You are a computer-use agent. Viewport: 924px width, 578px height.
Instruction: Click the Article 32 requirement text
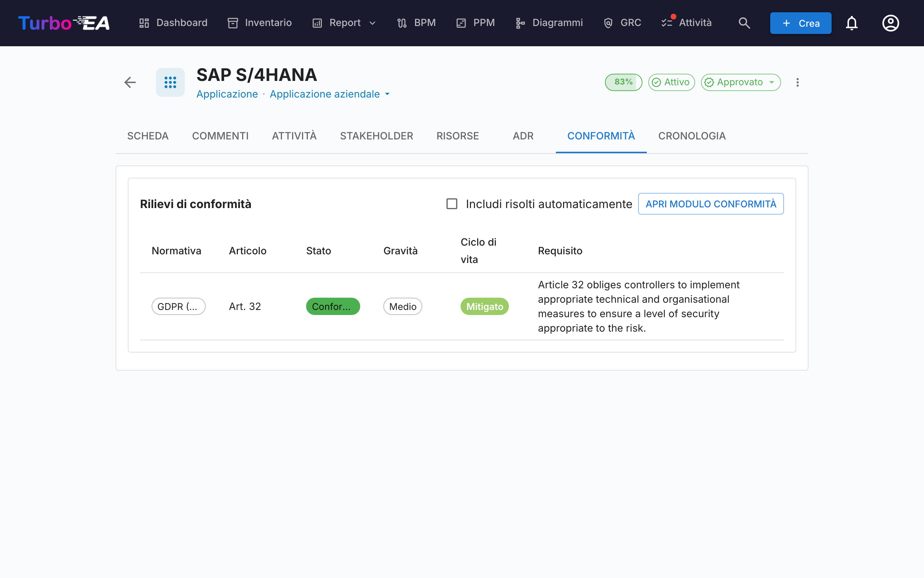[639, 306]
